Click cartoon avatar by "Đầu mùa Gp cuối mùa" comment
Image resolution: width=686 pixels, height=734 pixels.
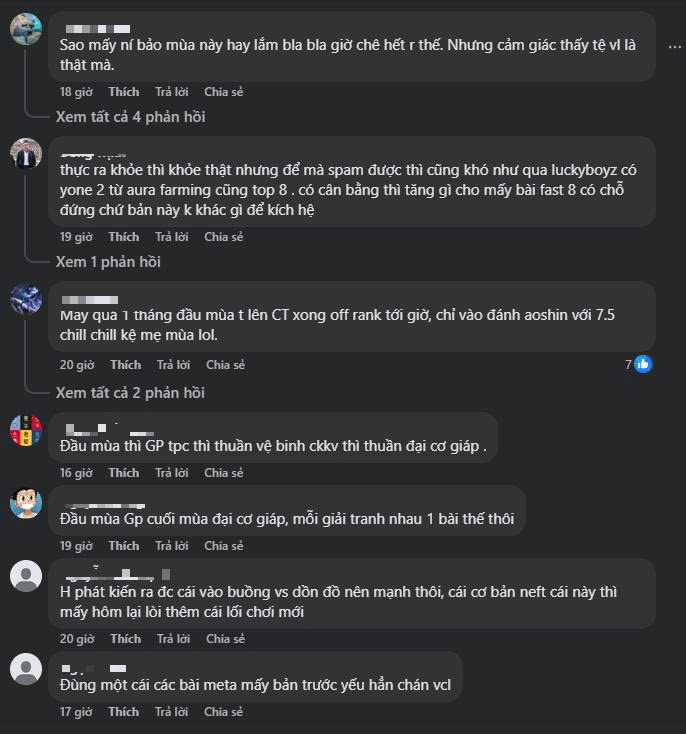25,502
